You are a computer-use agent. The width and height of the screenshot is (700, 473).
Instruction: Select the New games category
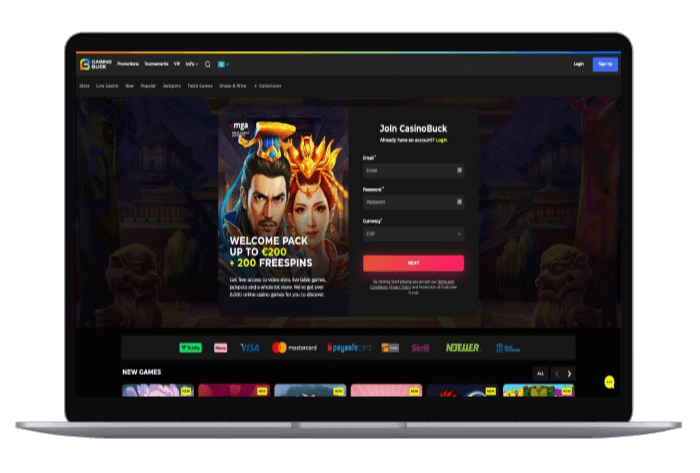pos(129,86)
